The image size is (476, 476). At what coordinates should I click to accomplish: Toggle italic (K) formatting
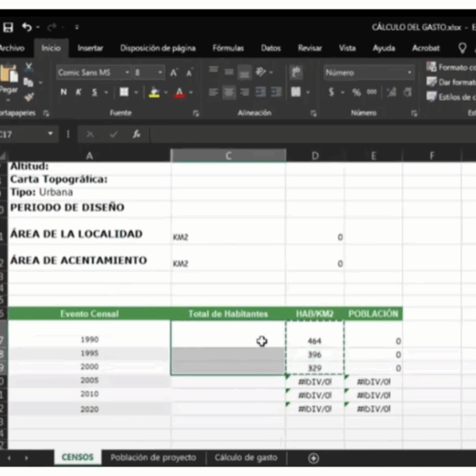(x=79, y=93)
